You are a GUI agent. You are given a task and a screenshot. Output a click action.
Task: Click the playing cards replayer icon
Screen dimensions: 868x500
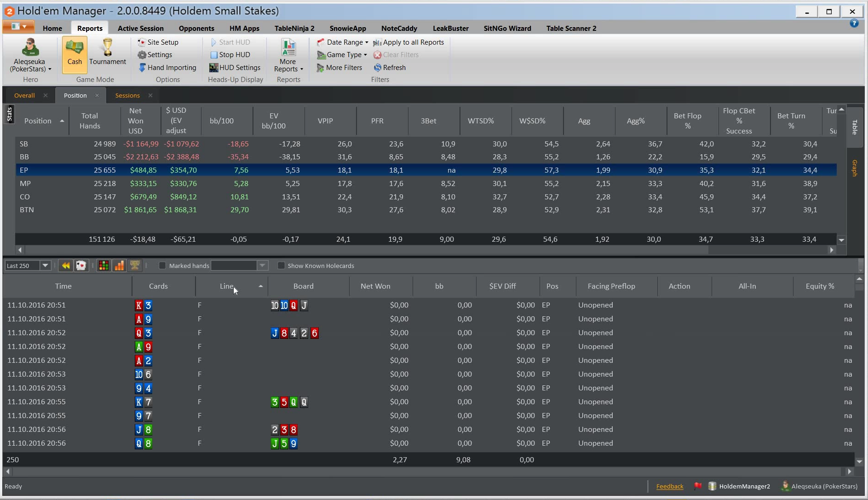[x=81, y=266]
